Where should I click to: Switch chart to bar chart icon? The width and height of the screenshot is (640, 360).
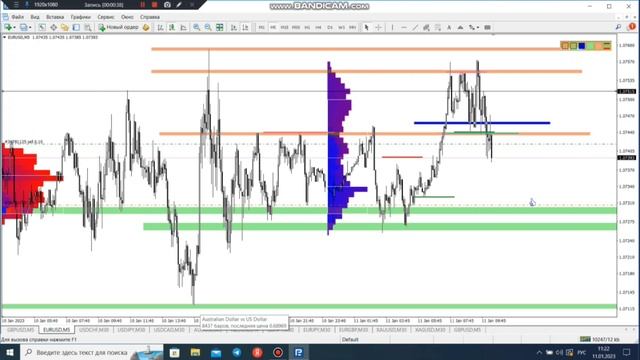(x=160, y=27)
